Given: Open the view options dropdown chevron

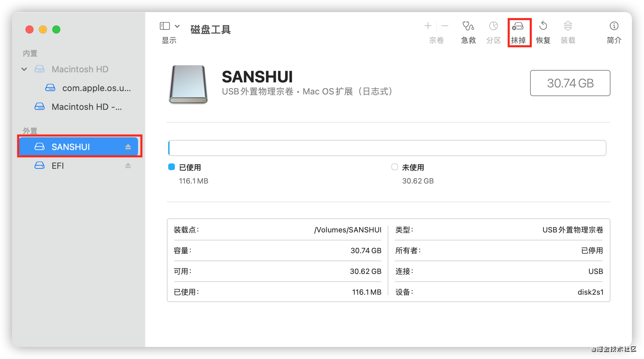Looking at the screenshot, I should (x=177, y=26).
